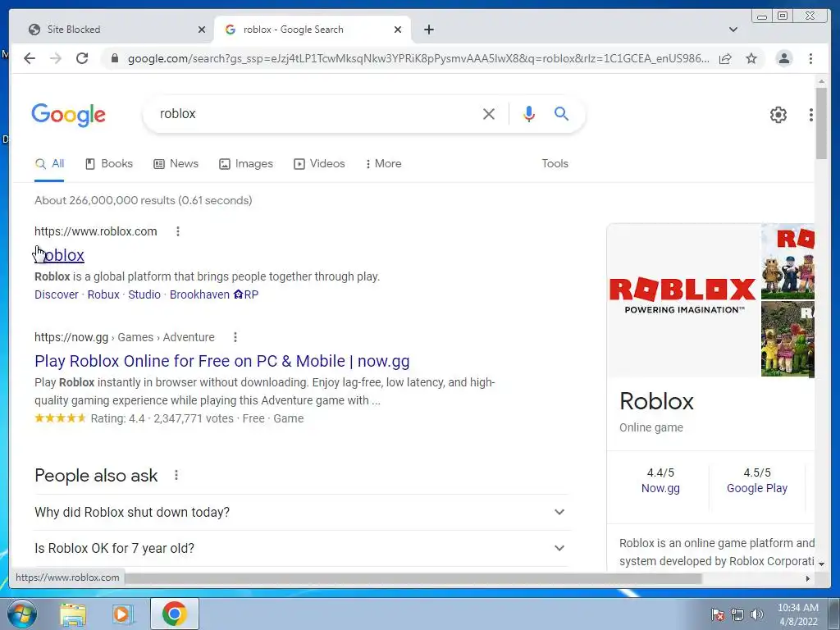840x630 pixels.
Task: Click the horizontal scrollbar right arrow
Action: coord(808,578)
